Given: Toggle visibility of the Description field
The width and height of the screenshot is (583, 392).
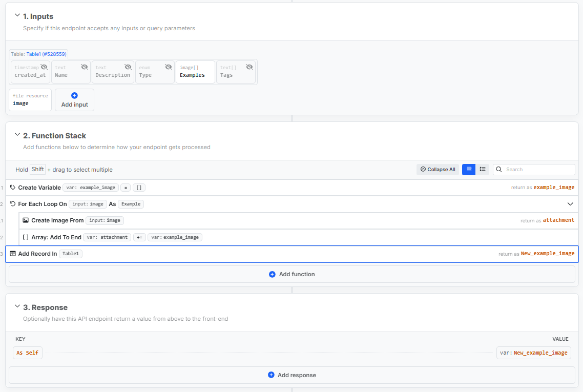Looking at the screenshot, I should pyautogui.click(x=128, y=67).
